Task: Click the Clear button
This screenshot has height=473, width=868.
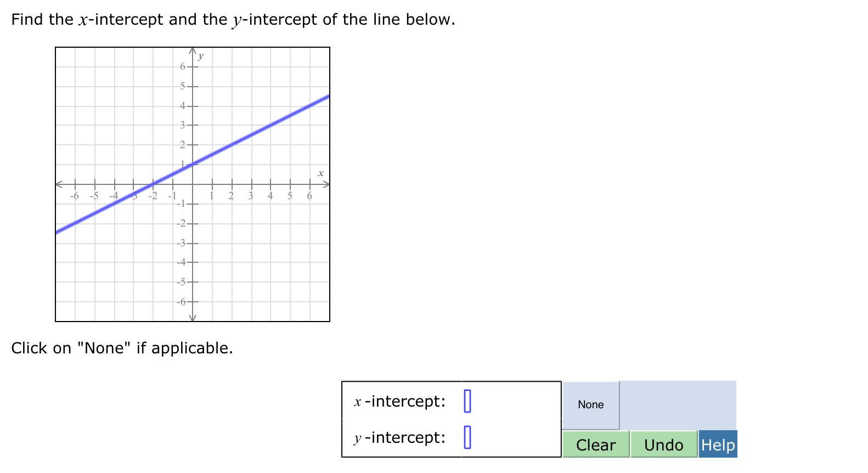Action: click(x=596, y=444)
